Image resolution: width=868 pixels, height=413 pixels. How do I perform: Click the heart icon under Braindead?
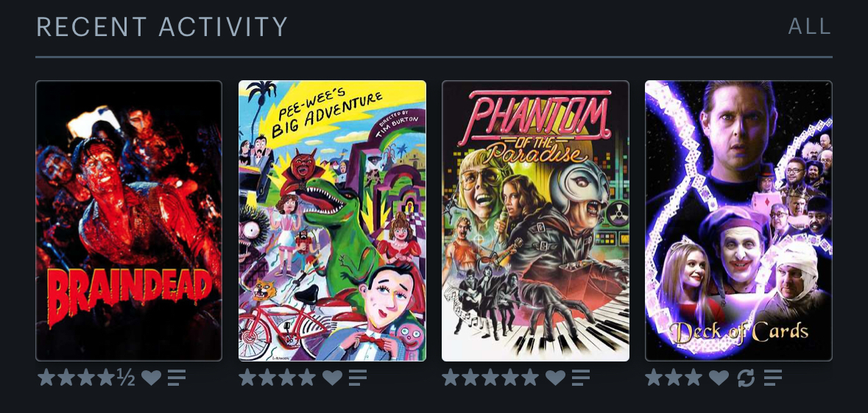[151, 378]
